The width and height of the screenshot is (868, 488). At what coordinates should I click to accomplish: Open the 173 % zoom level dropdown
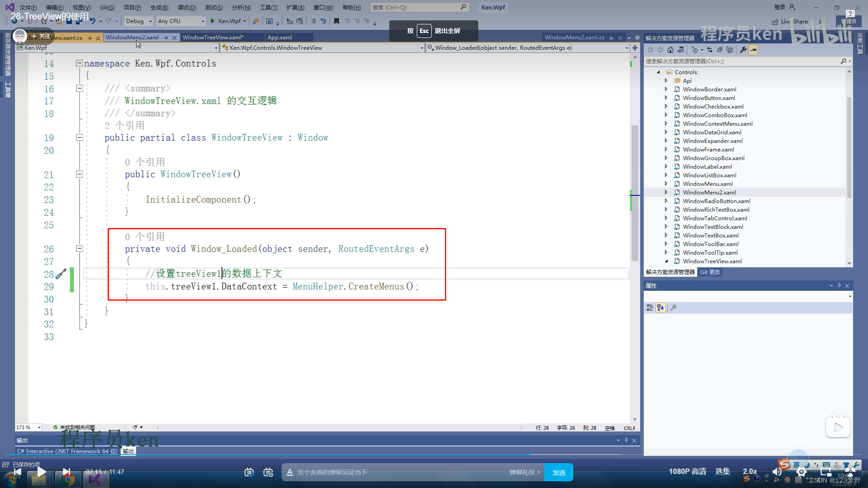point(28,427)
